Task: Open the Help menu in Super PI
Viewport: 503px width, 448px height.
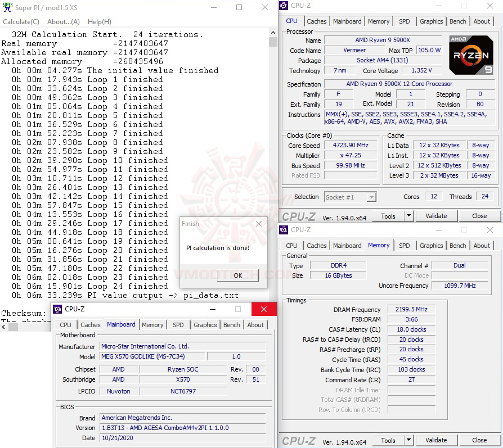Action: coord(100,22)
